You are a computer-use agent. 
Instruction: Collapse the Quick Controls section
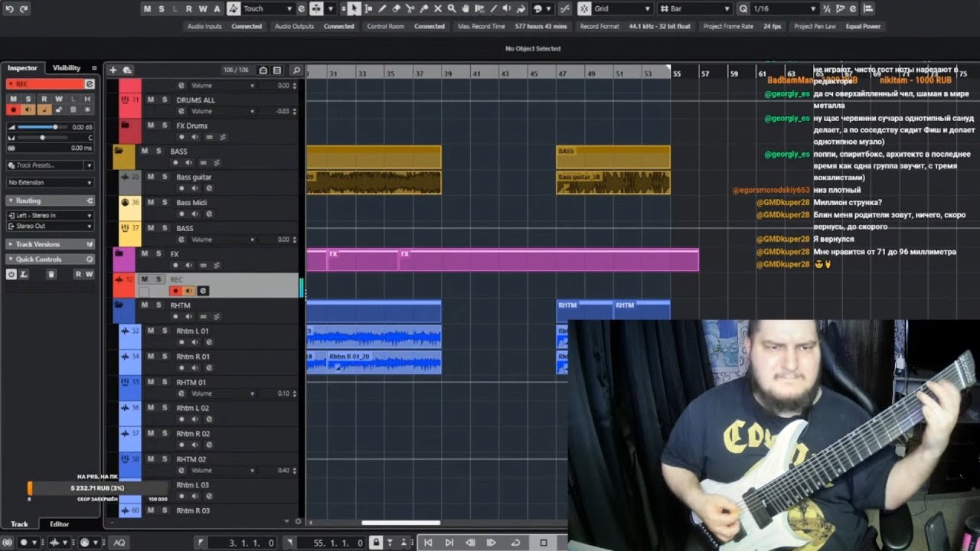click(50, 259)
